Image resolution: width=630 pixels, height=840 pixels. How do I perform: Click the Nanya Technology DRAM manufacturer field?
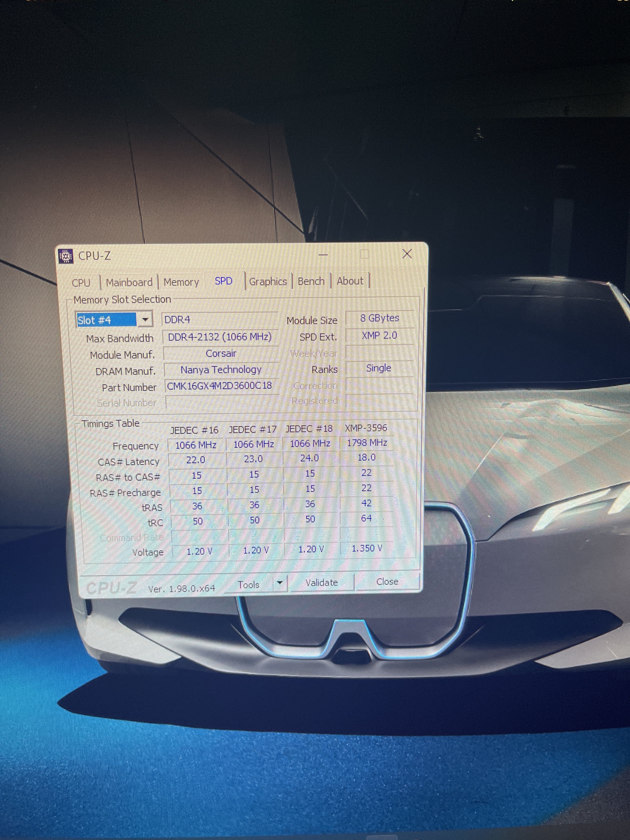[x=221, y=370]
